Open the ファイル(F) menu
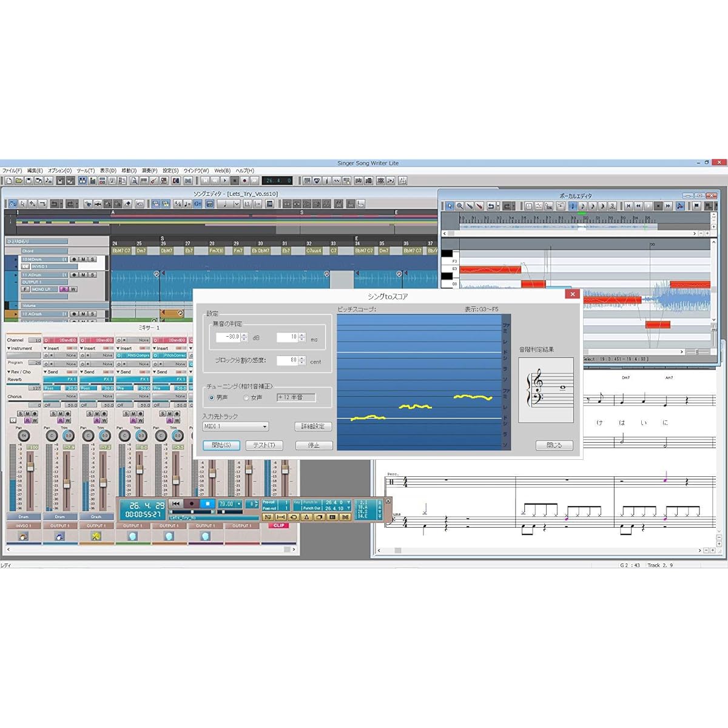This screenshot has width=728, height=728. coord(12,170)
